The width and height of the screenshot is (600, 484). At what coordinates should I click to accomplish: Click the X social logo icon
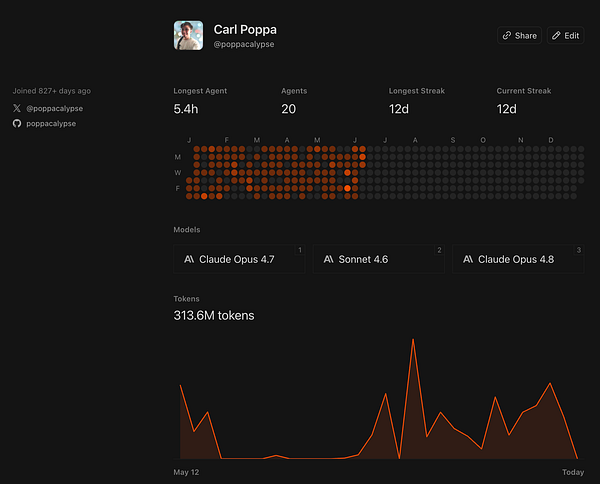pos(17,108)
